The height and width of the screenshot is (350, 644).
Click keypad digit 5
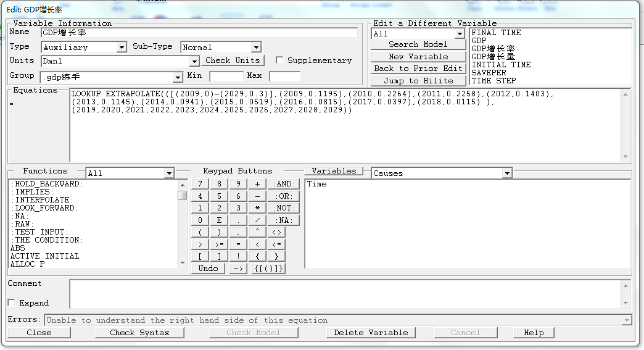[x=220, y=196]
